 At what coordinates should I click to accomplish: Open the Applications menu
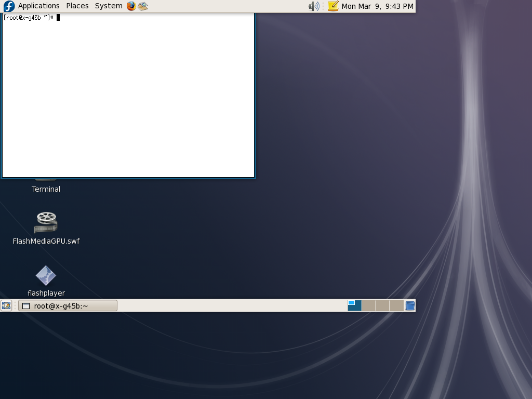click(39, 6)
